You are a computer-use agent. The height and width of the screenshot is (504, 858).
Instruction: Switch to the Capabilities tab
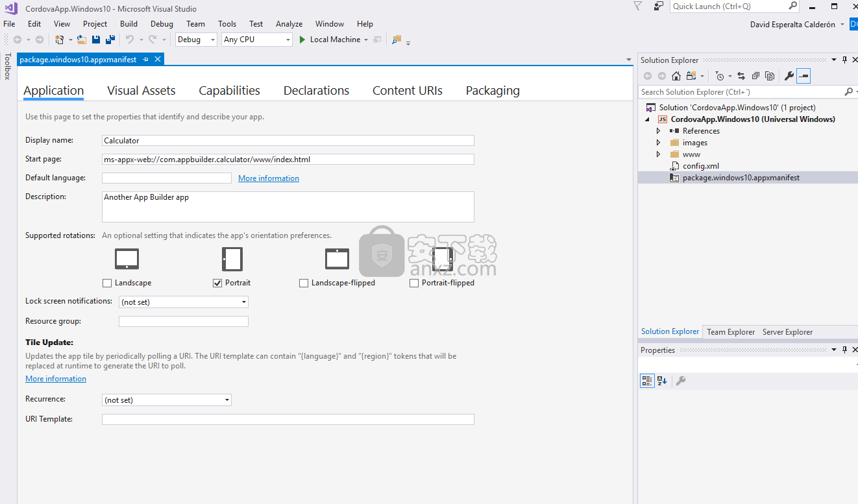click(x=230, y=91)
